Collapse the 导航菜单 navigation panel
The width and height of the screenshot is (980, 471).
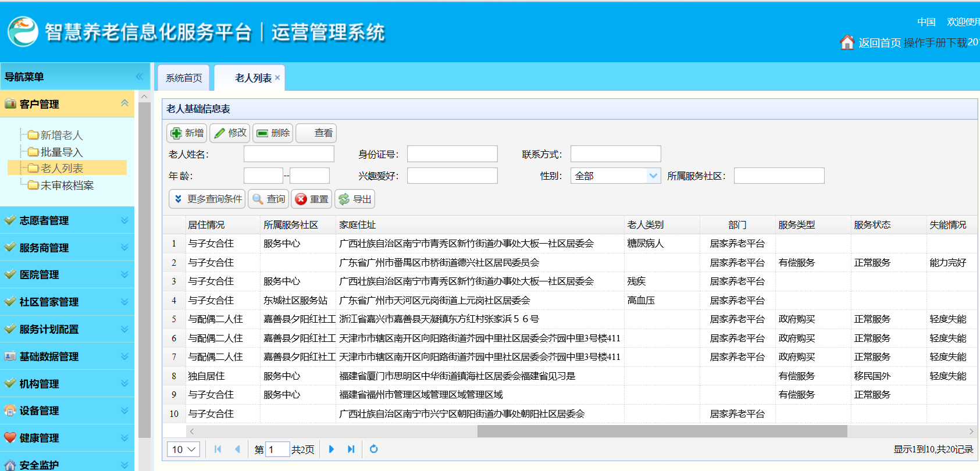coord(139,77)
